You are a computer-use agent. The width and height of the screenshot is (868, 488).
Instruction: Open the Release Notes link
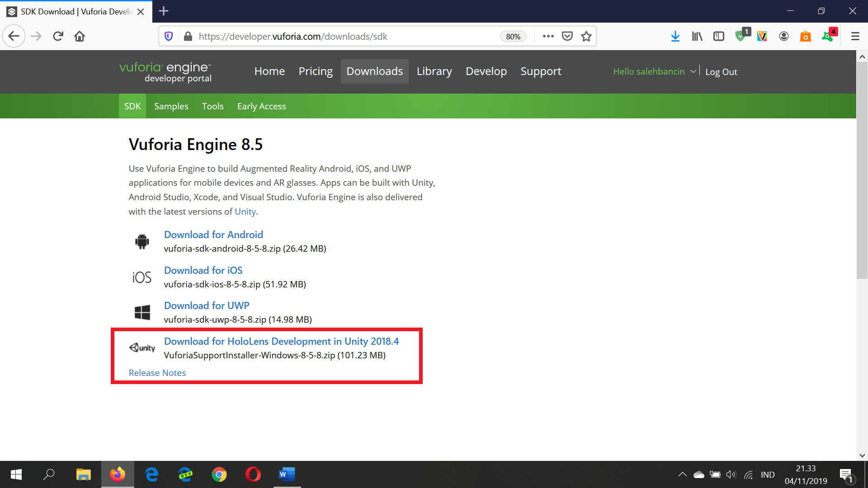157,373
